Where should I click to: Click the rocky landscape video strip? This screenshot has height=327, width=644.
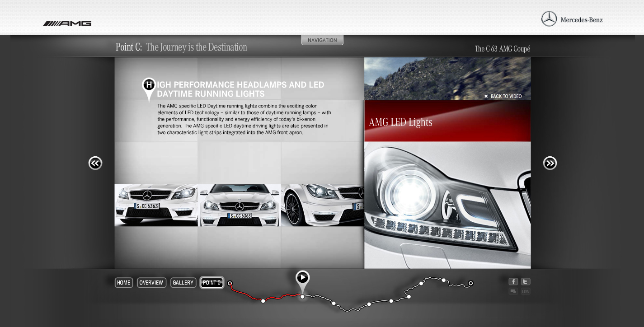[447, 78]
